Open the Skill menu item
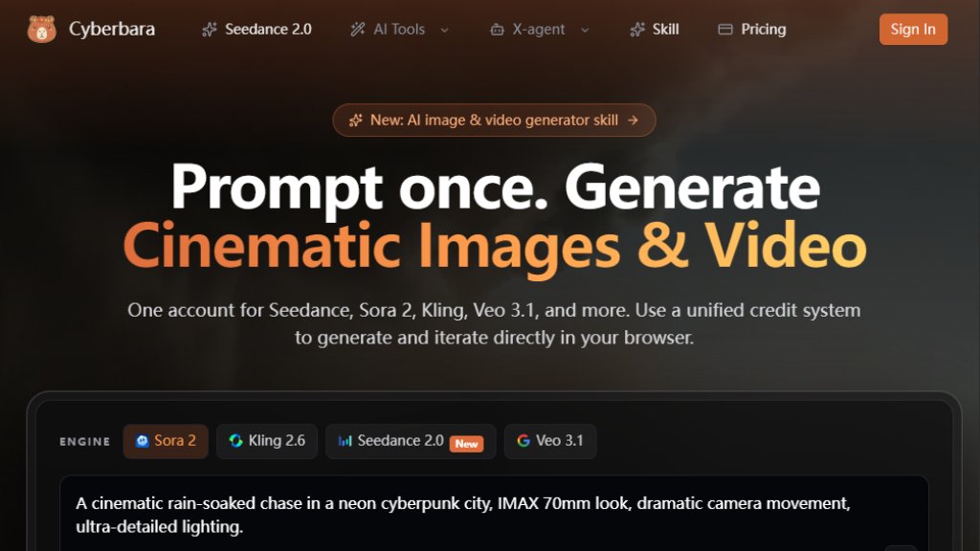Screen dimensions: 980x551 (x=655, y=30)
